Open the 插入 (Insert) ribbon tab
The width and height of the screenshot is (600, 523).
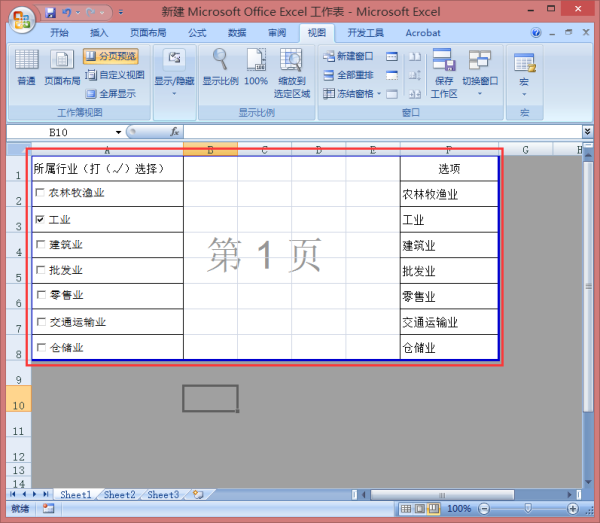(x=99, y=33)
